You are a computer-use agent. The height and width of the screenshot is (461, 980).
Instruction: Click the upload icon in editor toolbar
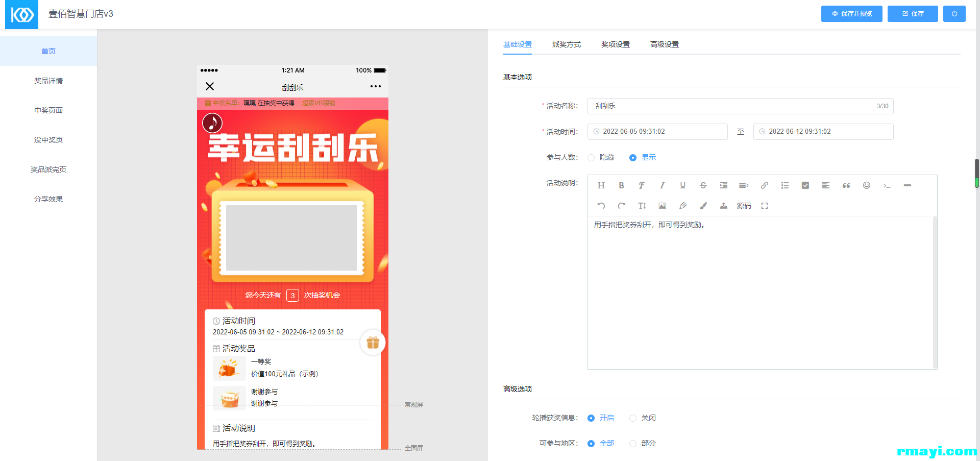point(723,206)
